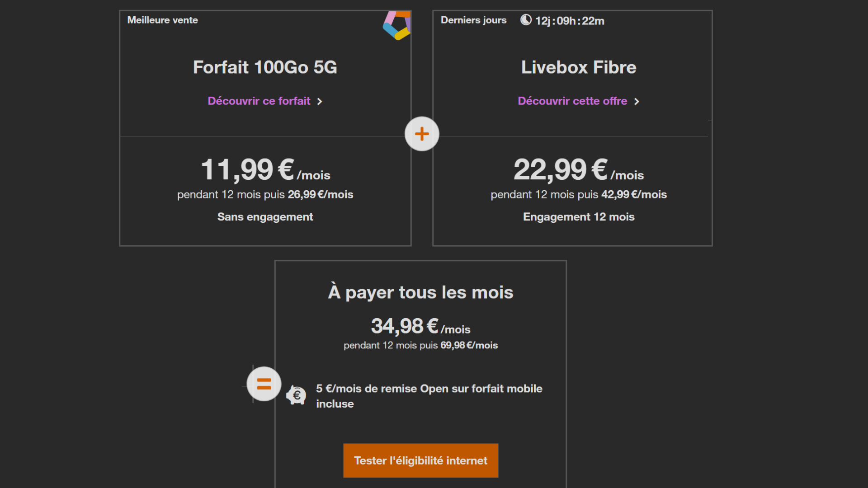This screenshot has width=868, height=488.
Task: Open the Découvrir cette offre link
Action: 572,101
